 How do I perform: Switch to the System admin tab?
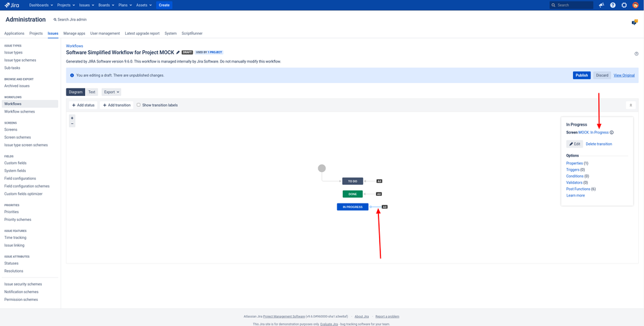tap(170, 34)
